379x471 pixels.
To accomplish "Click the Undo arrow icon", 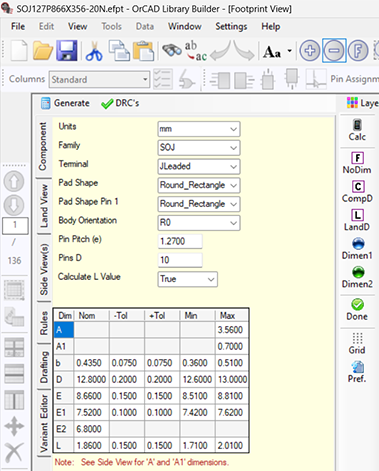I will click(221, 51).
